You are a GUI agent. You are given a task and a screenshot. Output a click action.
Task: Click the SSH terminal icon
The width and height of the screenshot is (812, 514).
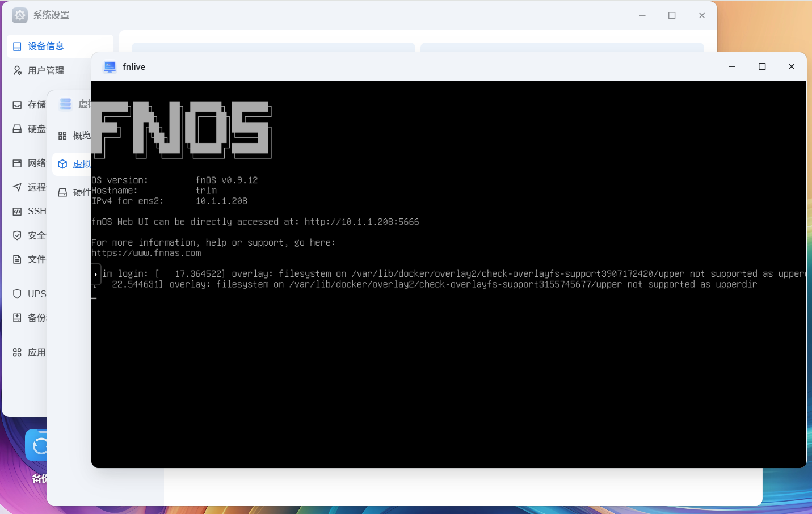[x=17, y=211]
